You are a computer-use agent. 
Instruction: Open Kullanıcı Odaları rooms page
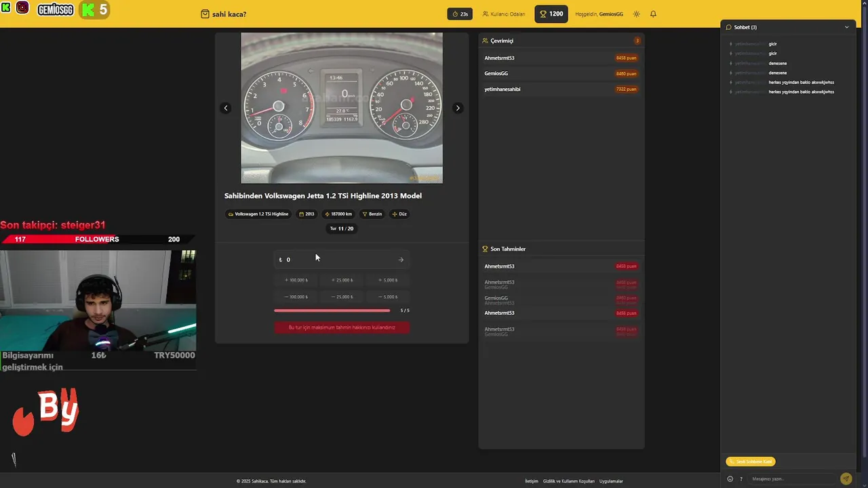pyautogui.click(x=504, y=14)
